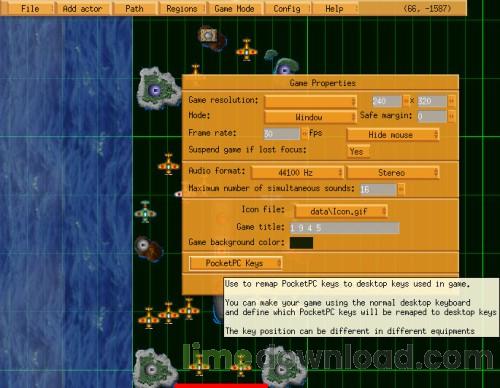Select the yellow plane actor below Game Mode
The height and width of the screenshot is (388, 500).
click(x=247, y=50)
